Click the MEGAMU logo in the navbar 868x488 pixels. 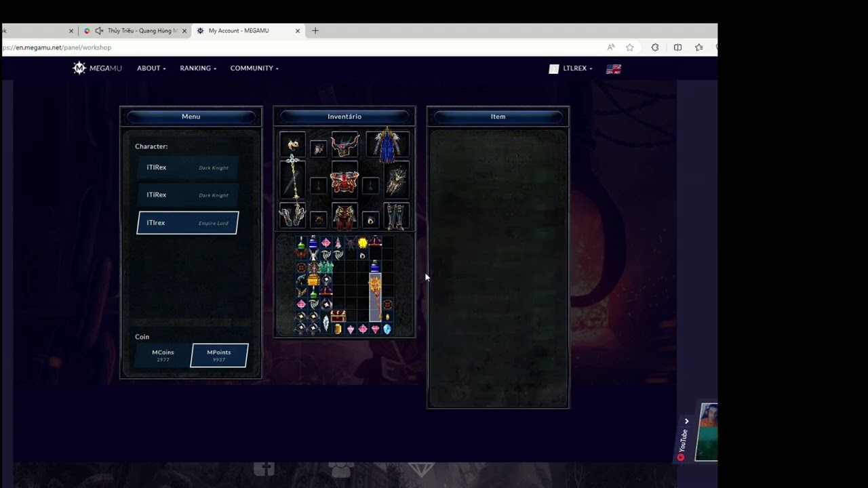tap(98, 68)
